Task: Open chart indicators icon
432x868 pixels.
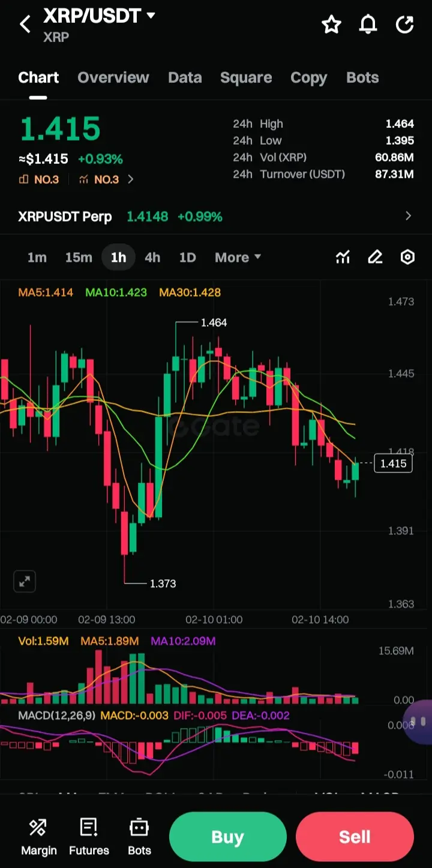Action: (343, 258)
